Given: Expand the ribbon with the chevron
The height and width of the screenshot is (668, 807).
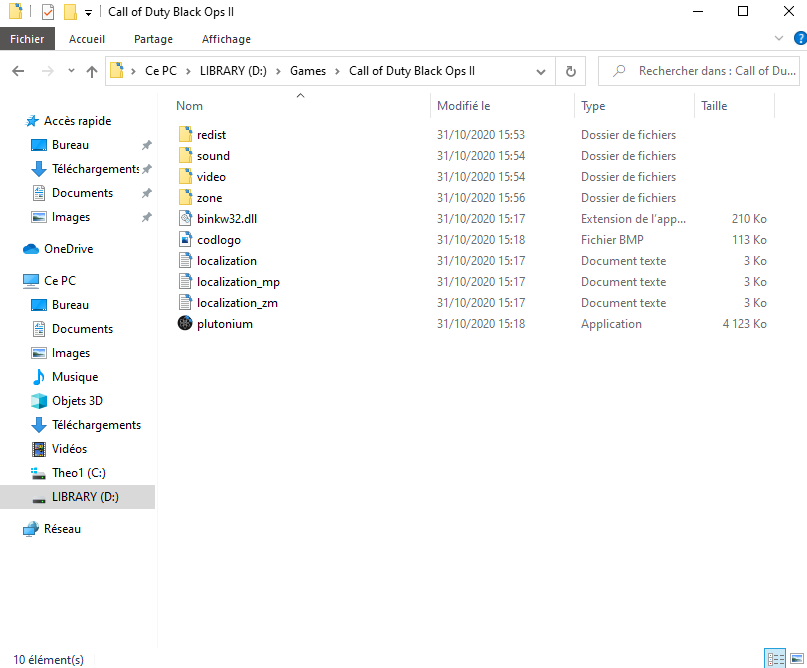Looking at the screenshot, I should [x=779, y=39].
